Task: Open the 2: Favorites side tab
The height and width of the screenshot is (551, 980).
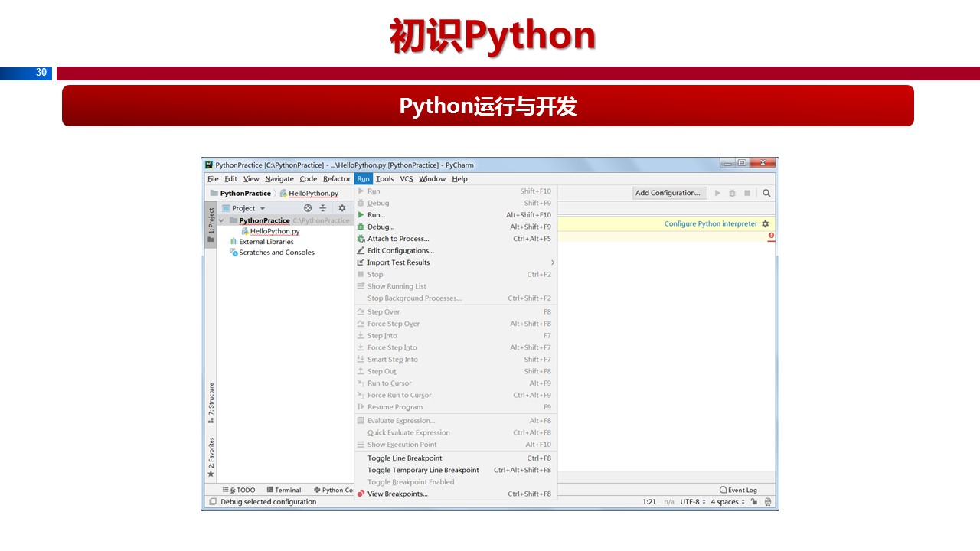Action: click(x=211, y=458)
